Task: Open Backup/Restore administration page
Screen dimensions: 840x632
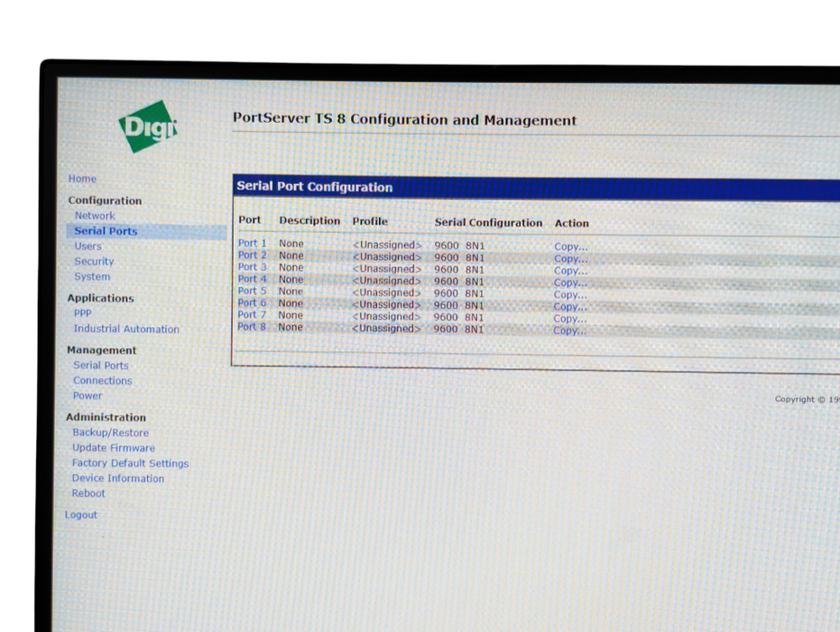Action: pos(110,432)
